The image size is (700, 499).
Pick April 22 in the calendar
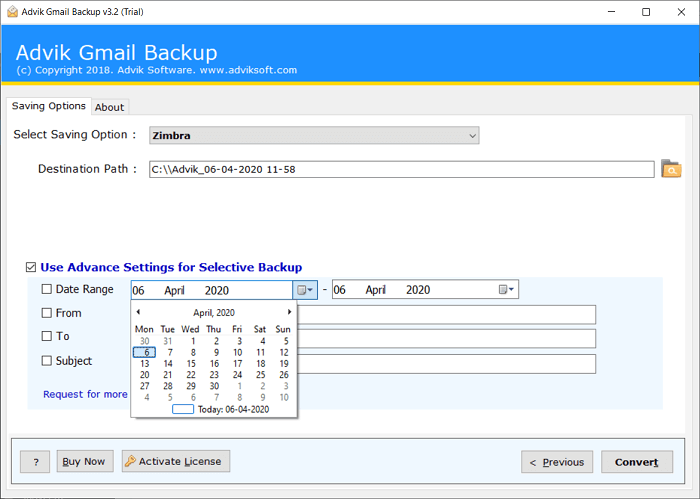[191, 375]
